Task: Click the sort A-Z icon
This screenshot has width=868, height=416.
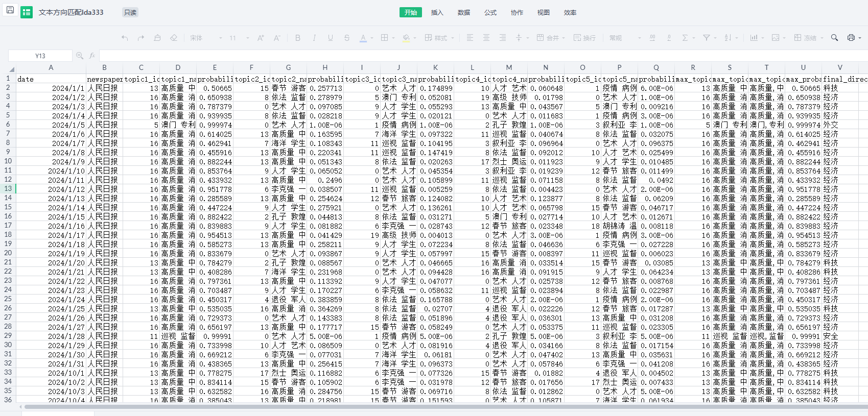Action: [x=728, y=38]
